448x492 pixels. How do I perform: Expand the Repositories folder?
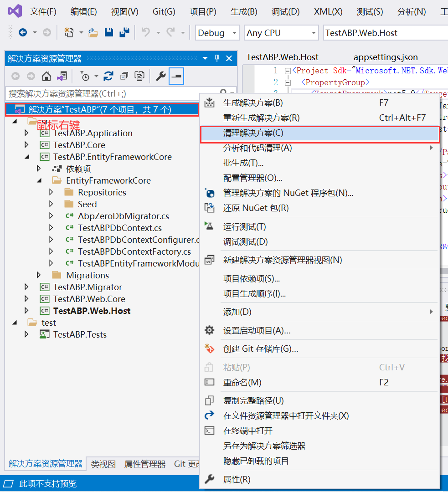51,192
